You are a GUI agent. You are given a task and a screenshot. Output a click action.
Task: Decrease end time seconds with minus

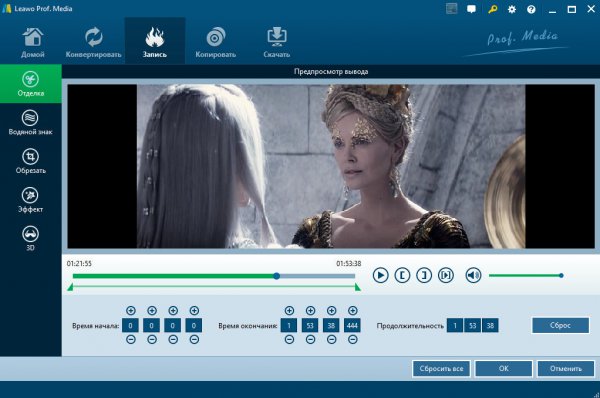[x=331, y=339]
